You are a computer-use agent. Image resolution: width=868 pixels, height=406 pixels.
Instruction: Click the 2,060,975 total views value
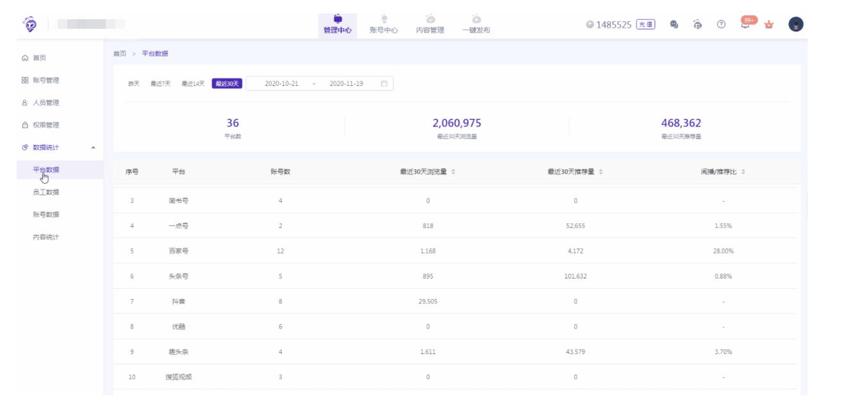click(x=456, y=123)
